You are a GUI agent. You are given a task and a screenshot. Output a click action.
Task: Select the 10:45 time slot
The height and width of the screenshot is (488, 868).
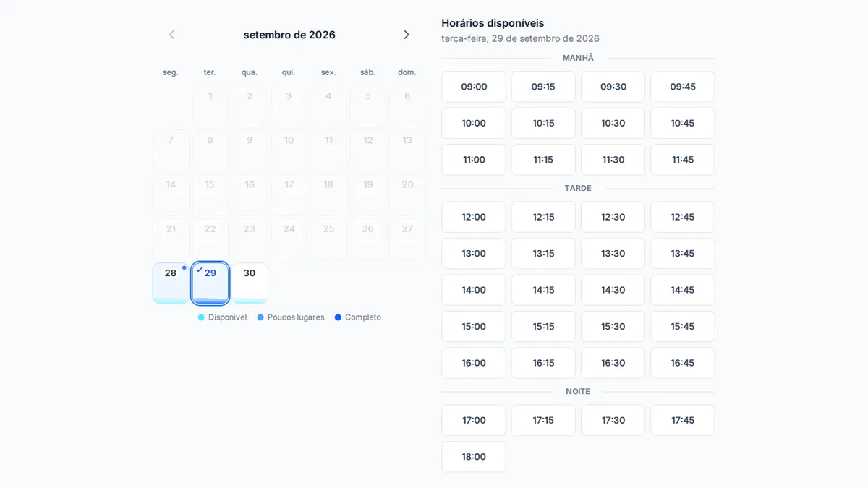click(683, 123)
